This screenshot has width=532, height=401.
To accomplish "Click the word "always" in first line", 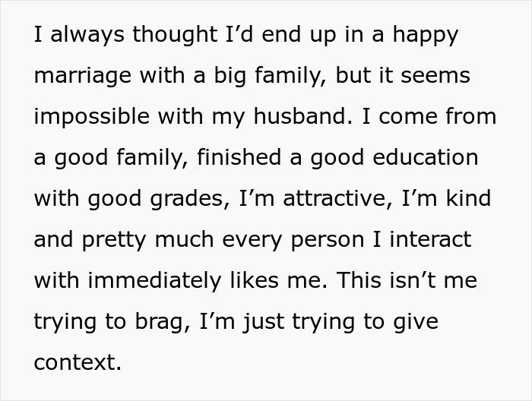I will tap(87, 35).
